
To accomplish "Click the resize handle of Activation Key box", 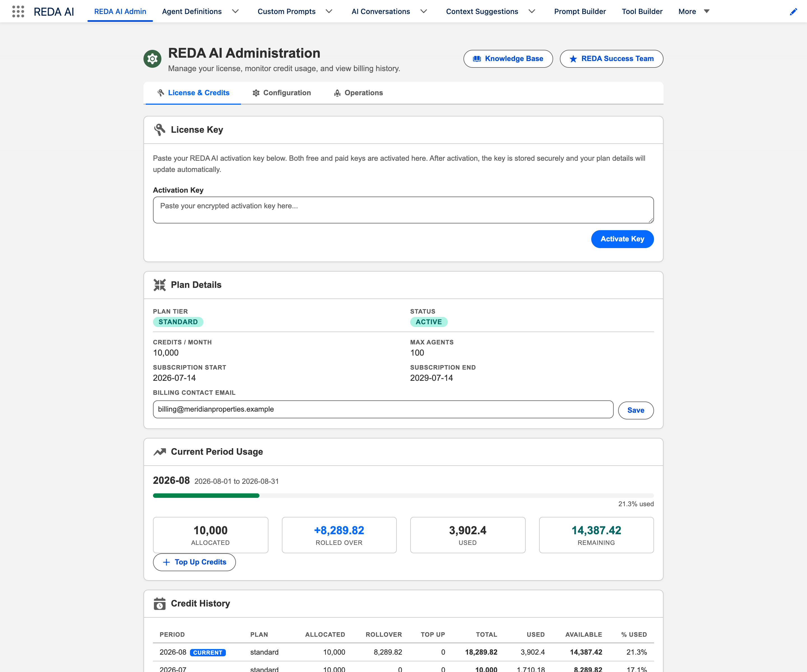I will [x=651, y=220].
